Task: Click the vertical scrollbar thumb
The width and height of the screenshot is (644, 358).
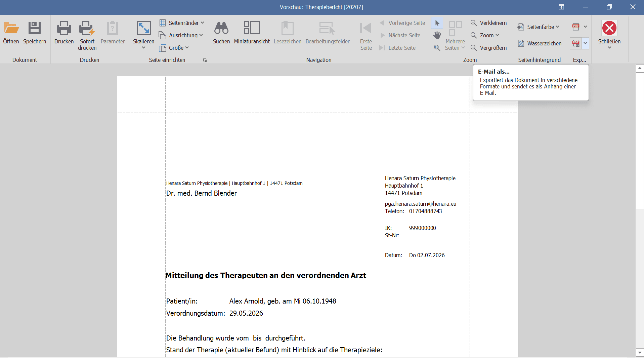Action: coord(640,141)
